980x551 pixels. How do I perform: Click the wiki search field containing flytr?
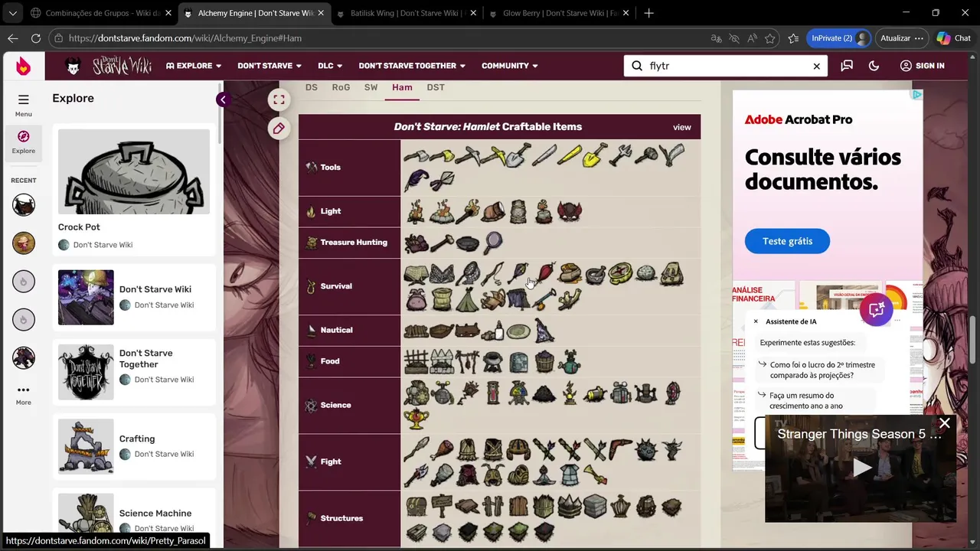click(x=725, y=66)
